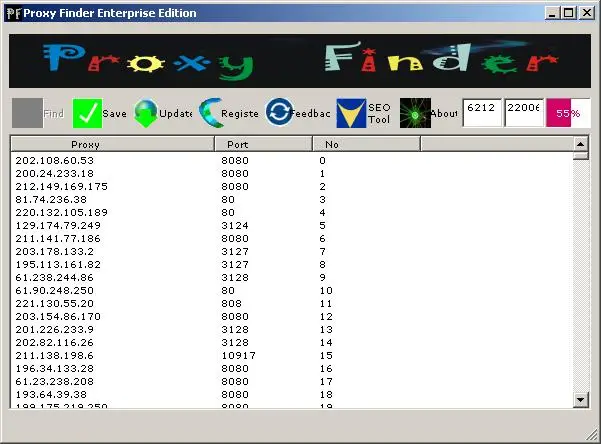601x444 pixels.
Task: Select proxy 202.82.116.26
Action: click(x=54, y=342)
